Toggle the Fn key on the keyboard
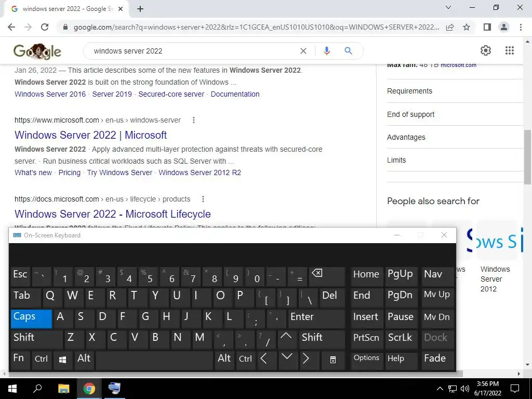 pyautogui.click(x=21, y=360)
